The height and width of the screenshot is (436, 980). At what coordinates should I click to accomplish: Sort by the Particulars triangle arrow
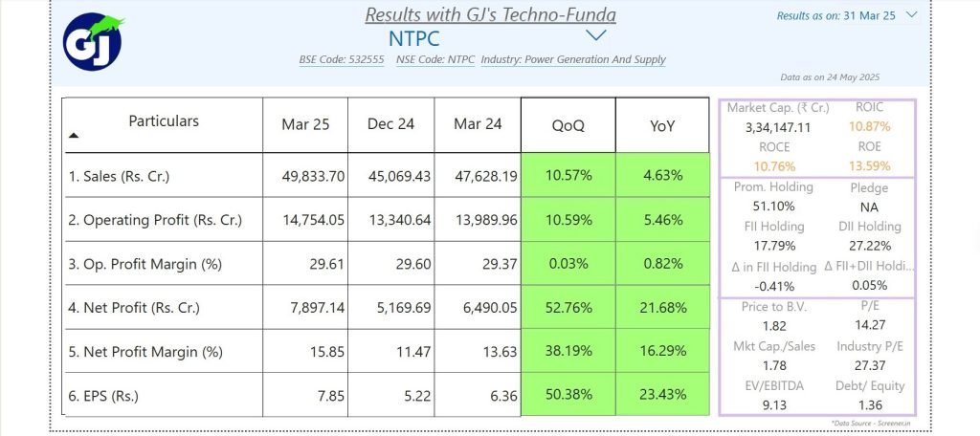(x=74, y=135)
